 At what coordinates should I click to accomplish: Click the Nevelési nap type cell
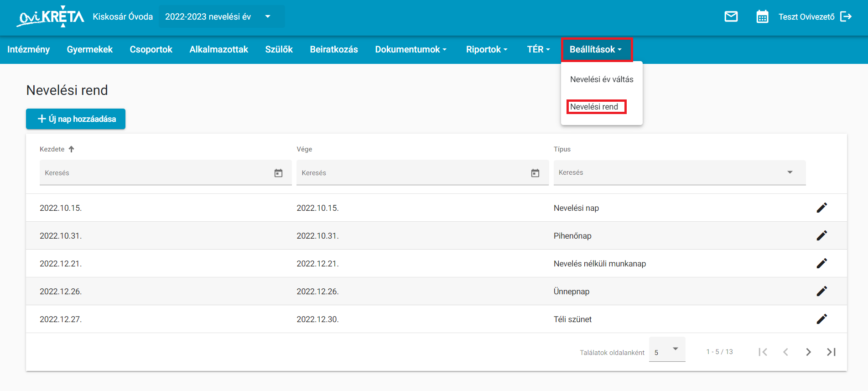tap(576, 208)
